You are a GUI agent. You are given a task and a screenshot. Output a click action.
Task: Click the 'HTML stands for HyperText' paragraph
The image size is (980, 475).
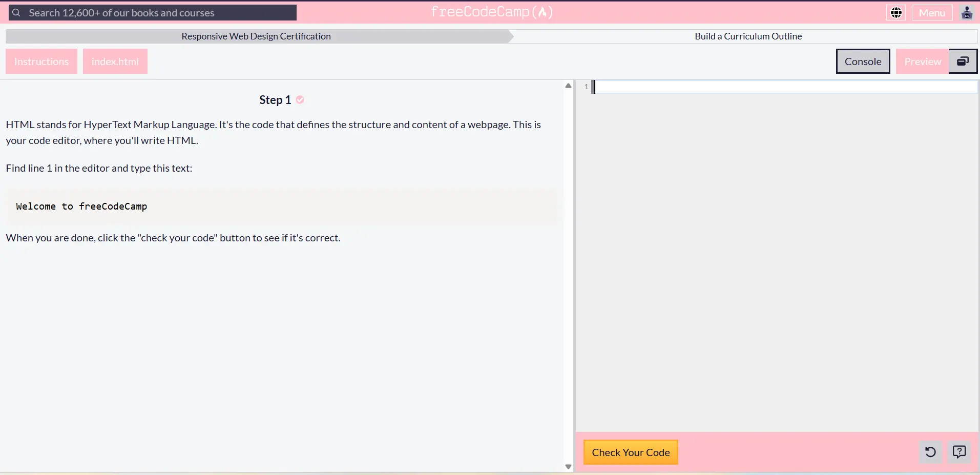274,132
